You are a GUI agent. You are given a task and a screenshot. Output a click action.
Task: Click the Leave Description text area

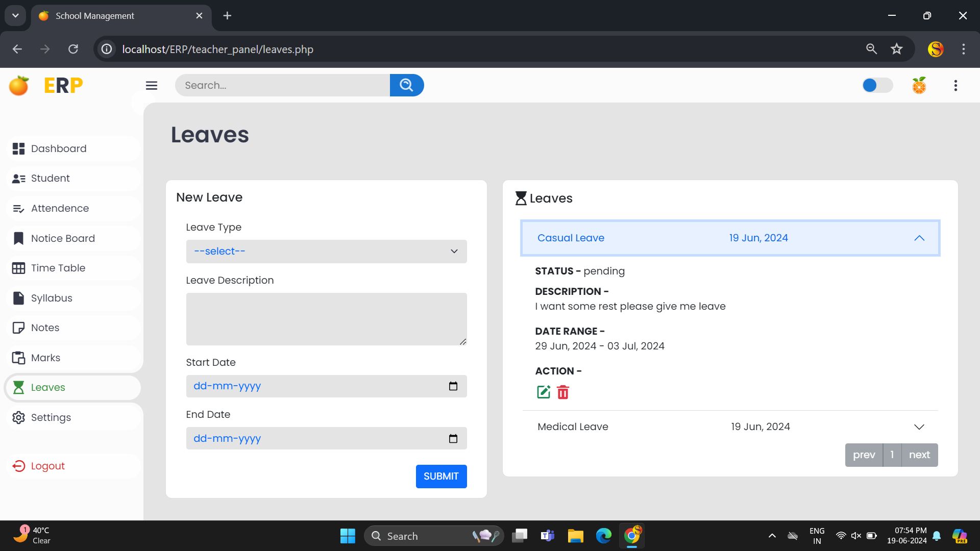pos(326,319)
